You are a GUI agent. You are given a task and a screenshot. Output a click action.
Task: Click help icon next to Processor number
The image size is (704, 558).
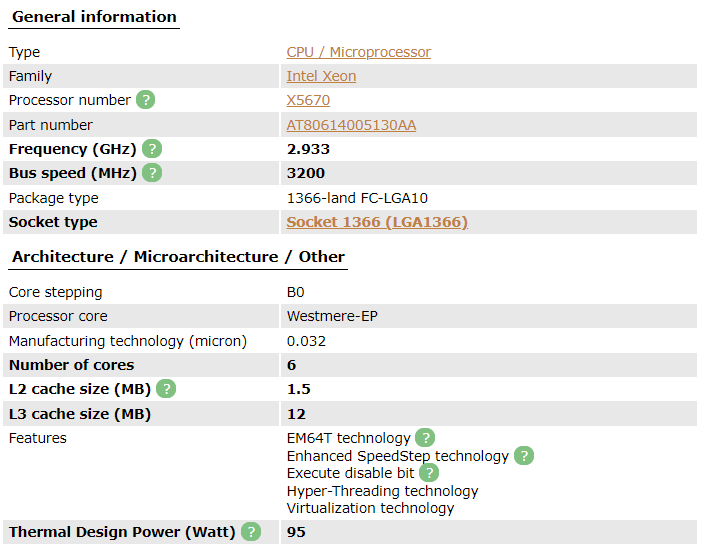pyautogui.click(x=145, y=100)
